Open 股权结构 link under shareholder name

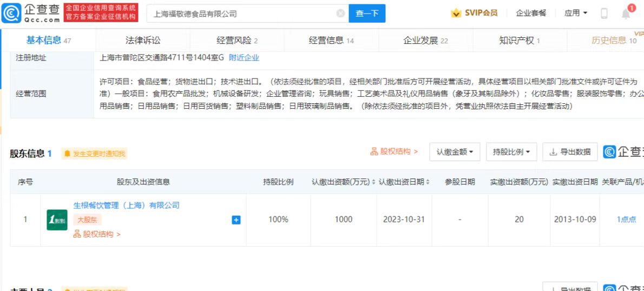97,234
